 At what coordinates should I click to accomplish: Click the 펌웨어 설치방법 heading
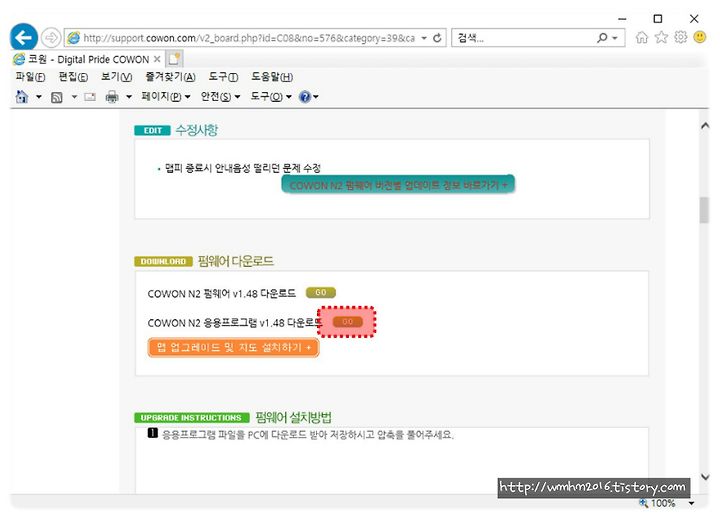click(293, 417)
